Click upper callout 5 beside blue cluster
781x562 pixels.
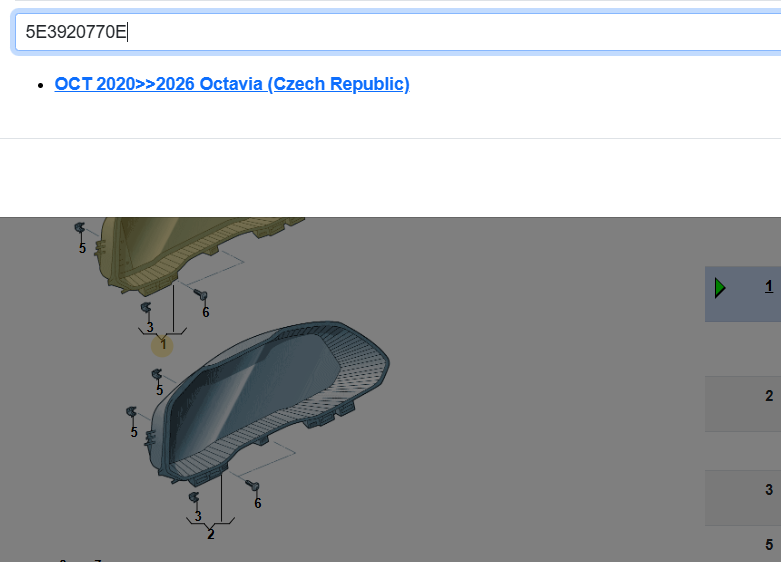[159, 390]
